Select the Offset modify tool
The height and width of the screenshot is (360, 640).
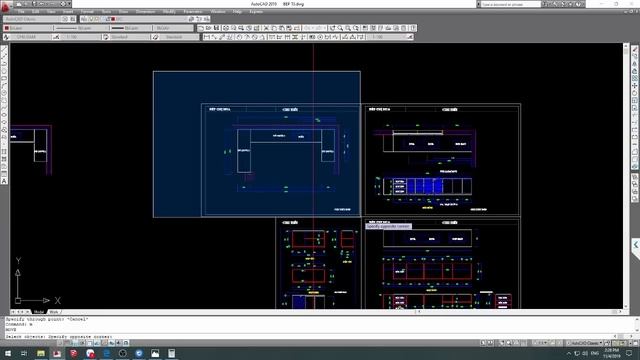click(635, 71)
